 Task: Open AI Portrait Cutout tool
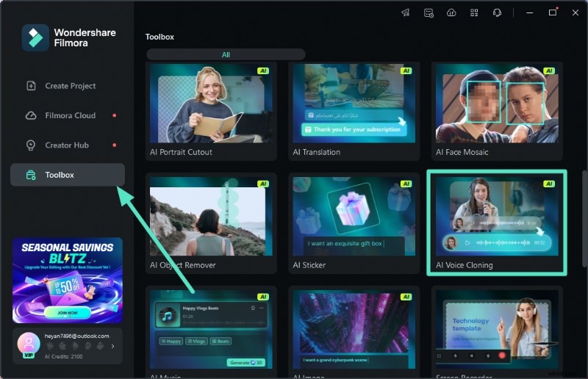pos(211,112)
